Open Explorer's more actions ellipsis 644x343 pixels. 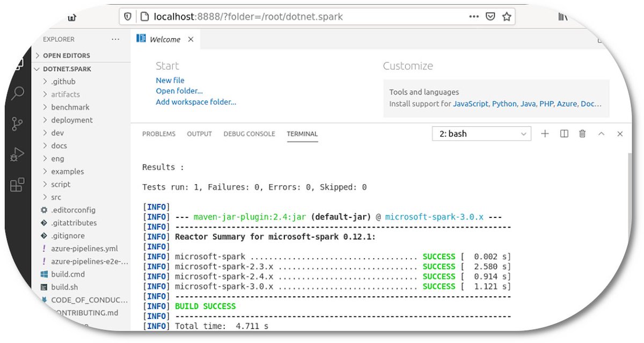coord(115,39)
